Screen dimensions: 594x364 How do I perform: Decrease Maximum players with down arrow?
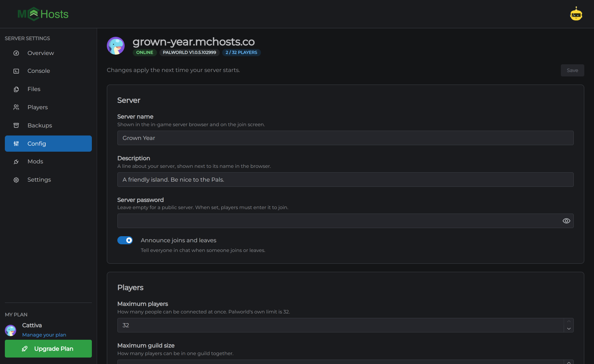click(x=569, y=329)
